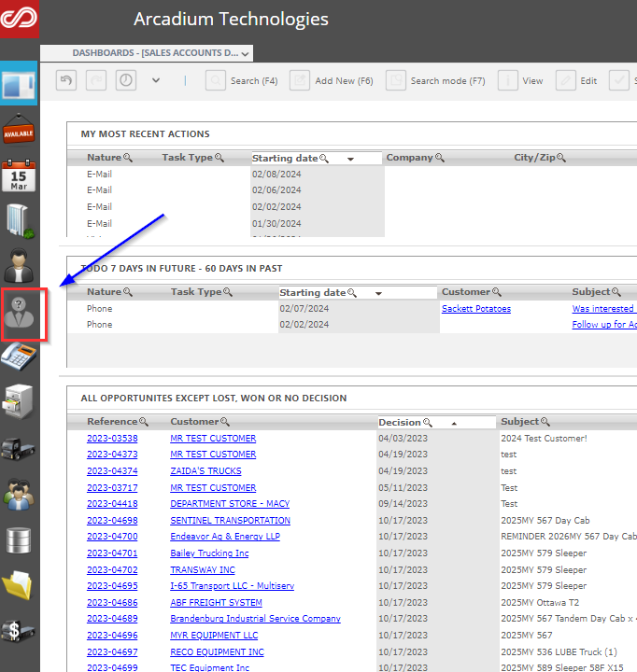The width and height of the screenshot is (637, 672).
Task: Sort Starting date in Most Recent Actions
Action: click(x=350, y=159)
